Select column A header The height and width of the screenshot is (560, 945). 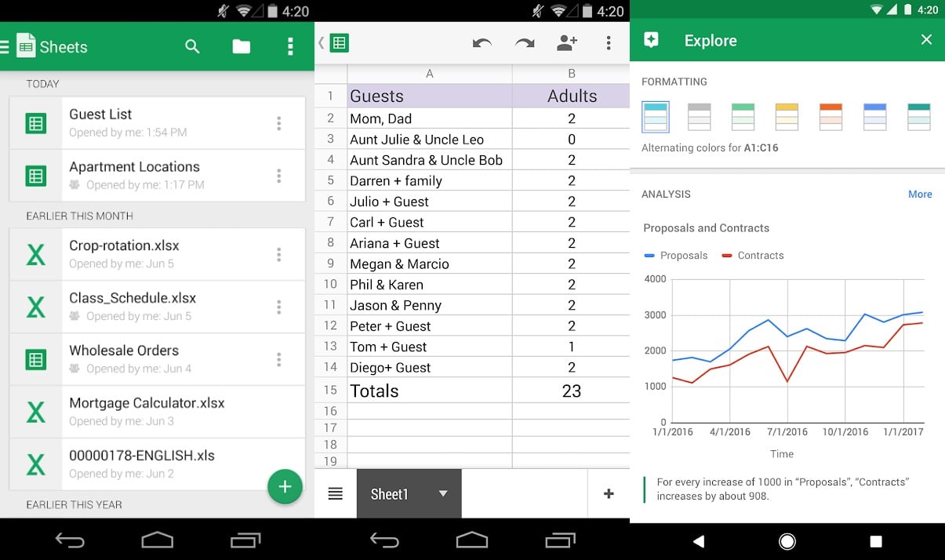(x=430, y=74)
